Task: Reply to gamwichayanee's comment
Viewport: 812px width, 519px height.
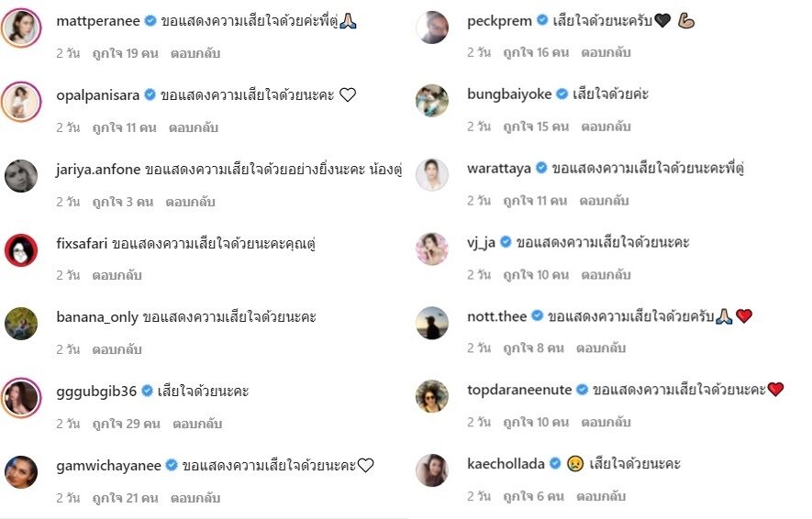Action: [195, 498]
